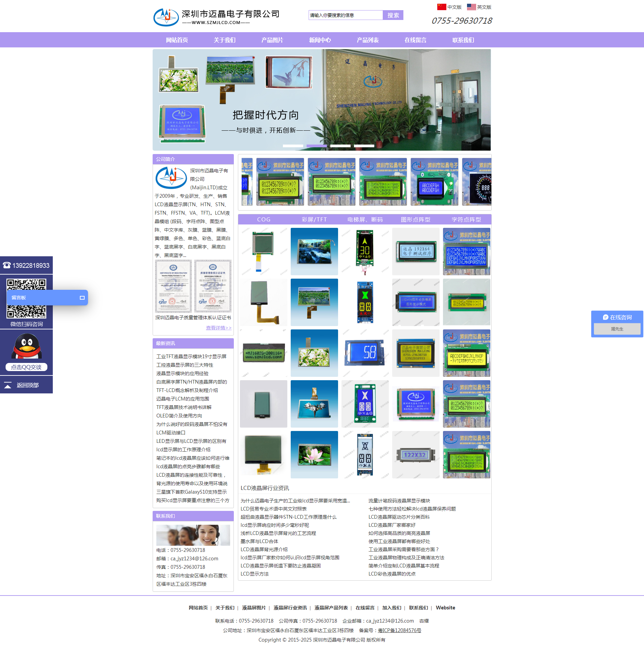Switch to English version flag icon

(471, 7)
